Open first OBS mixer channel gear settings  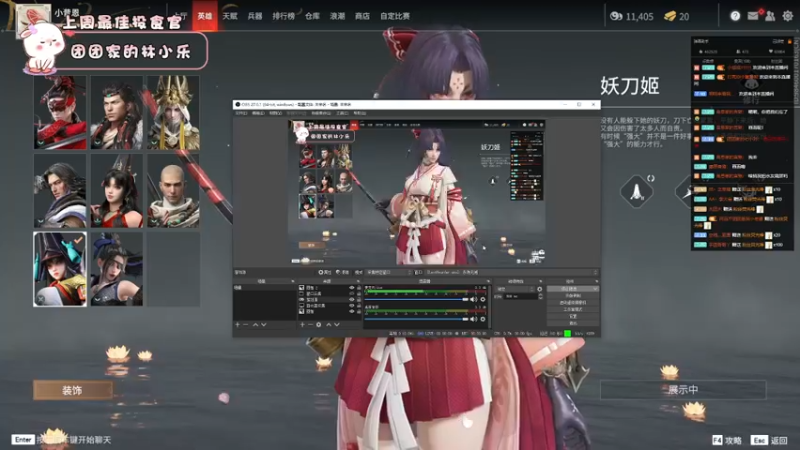483,299
